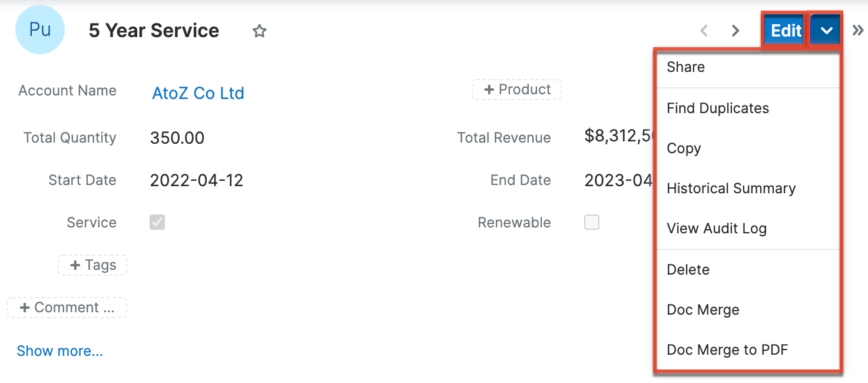Star the 5 Year Service record
The width and height of the screenshot is (868, 383).
[259, 31]
